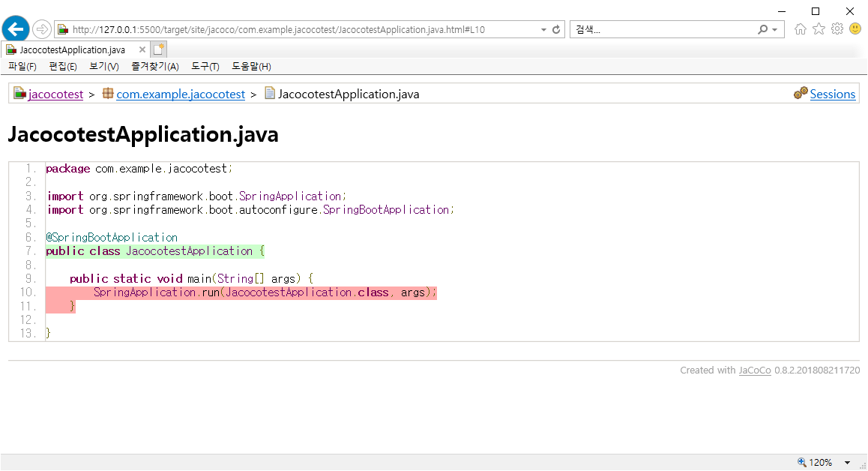
Task: Click the source file icon in breadcrumb
Action: pyautogui.click(x=270, y=93)
